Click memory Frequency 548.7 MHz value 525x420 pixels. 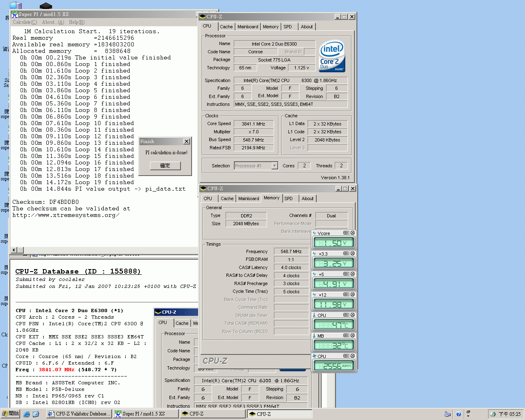pos(291,251)
